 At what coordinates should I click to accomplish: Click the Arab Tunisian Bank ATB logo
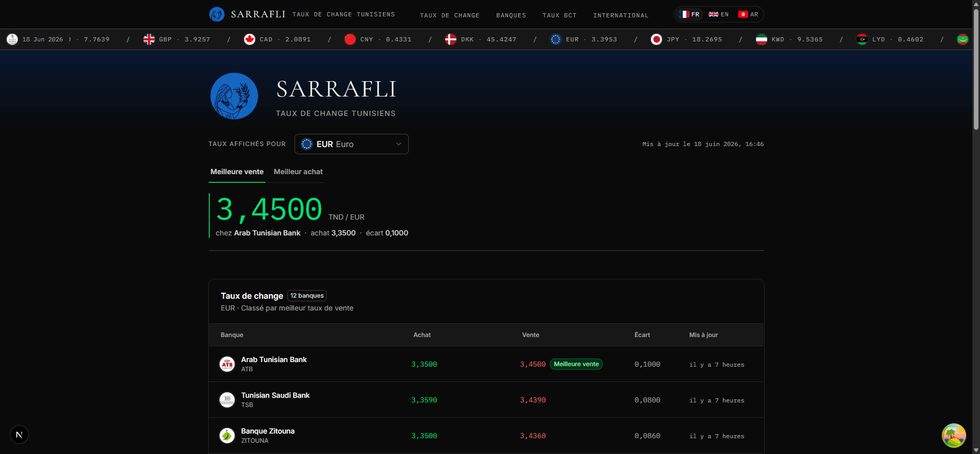tap(227, 364)
